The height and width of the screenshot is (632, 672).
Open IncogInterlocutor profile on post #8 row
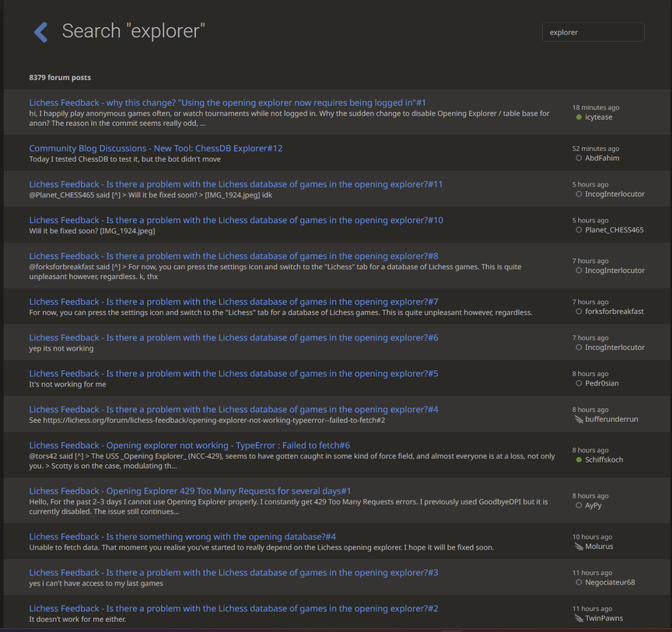[x=614, y=271]
